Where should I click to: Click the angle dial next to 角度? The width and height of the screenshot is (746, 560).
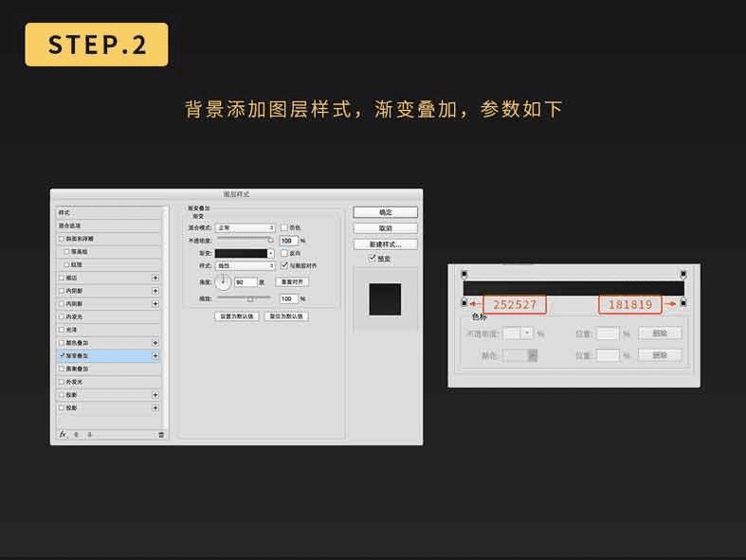pos(223,282)
